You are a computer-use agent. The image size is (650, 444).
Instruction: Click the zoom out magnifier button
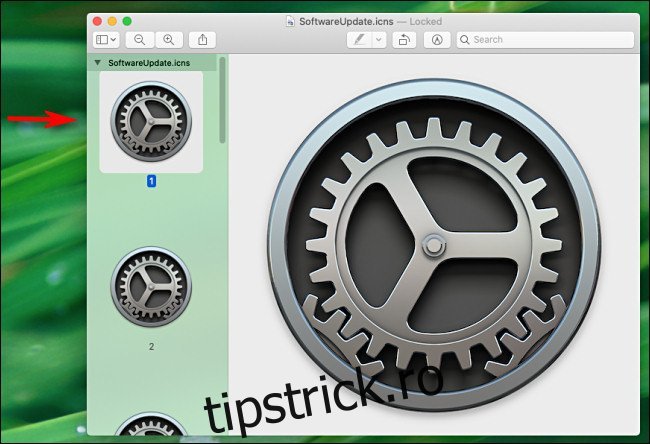pyautogui.click(x=140, y=40)
